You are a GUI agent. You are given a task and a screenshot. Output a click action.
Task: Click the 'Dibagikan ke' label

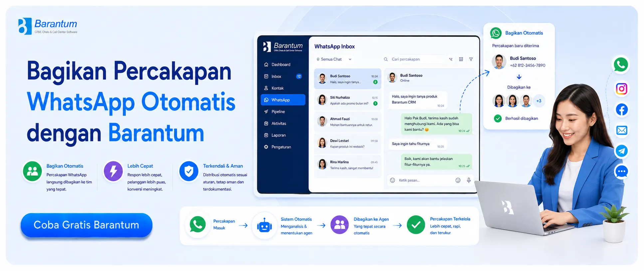519,87
